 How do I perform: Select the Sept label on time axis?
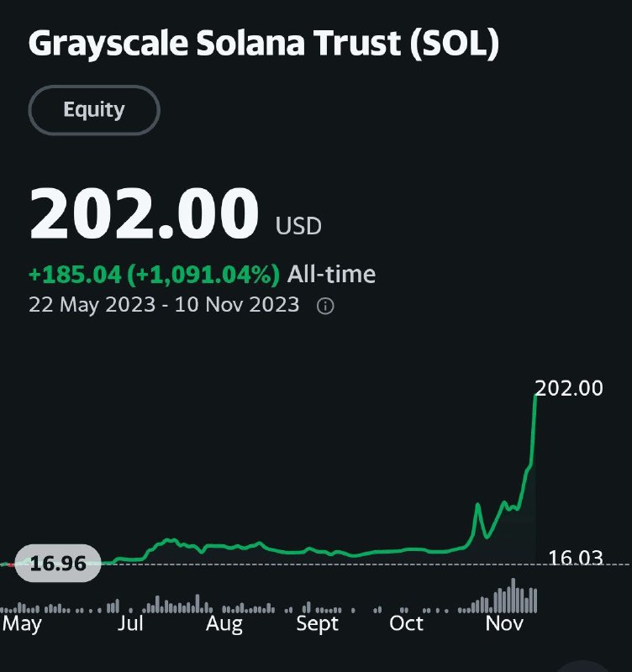coord(318,624)
